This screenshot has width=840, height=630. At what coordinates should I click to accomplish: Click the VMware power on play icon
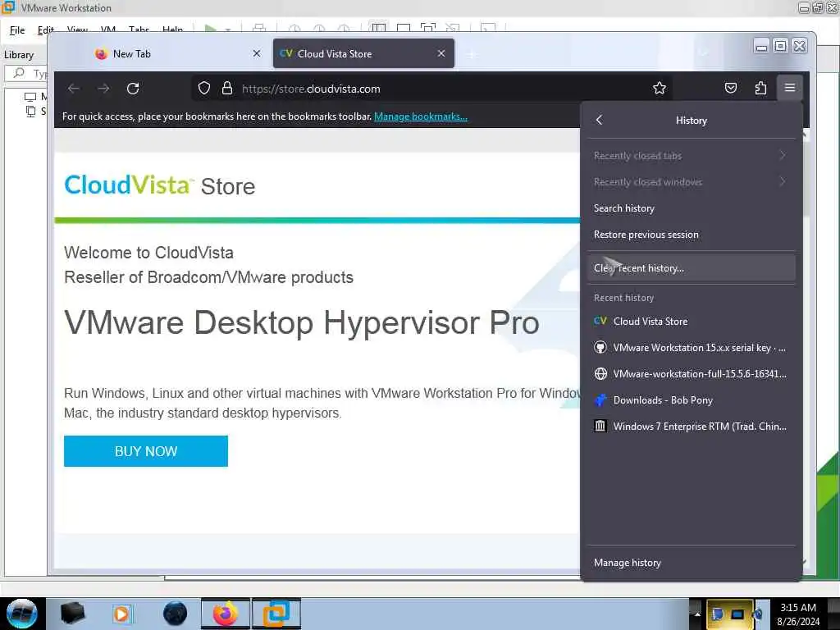point(211,29)
